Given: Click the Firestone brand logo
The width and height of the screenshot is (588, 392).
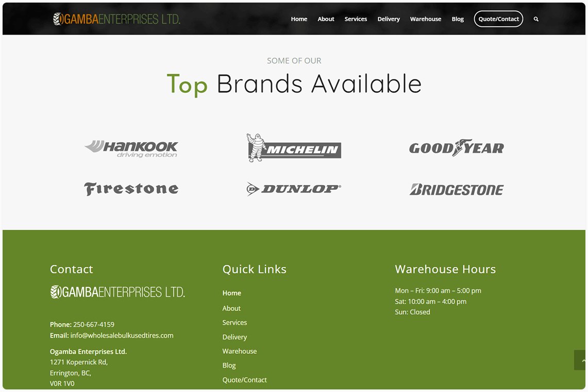Looking at the screenshot, I should click(131, 189).
